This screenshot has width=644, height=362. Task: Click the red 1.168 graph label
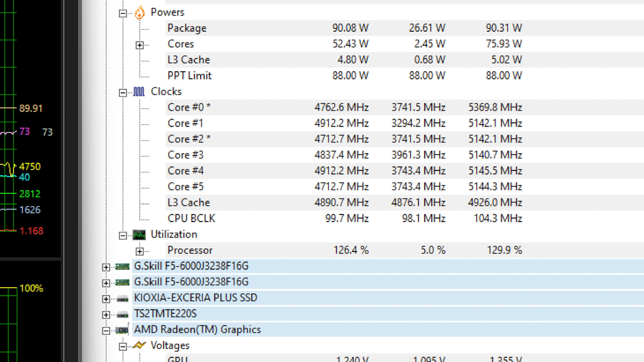pos(31,231)
